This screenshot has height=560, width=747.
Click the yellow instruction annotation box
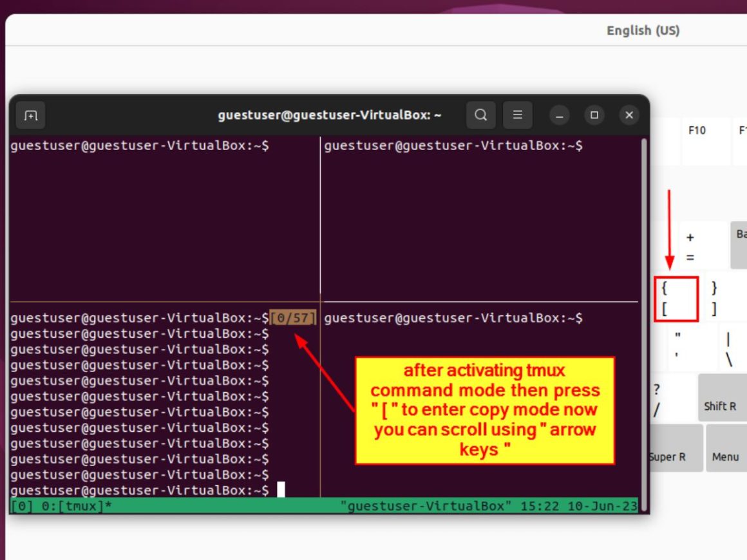tap(486, 409)
